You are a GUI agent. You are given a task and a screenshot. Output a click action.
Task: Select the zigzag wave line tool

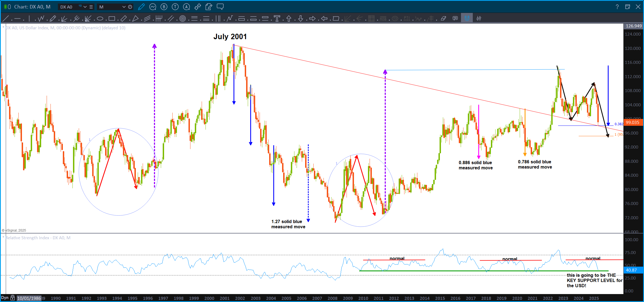(41, 19)
